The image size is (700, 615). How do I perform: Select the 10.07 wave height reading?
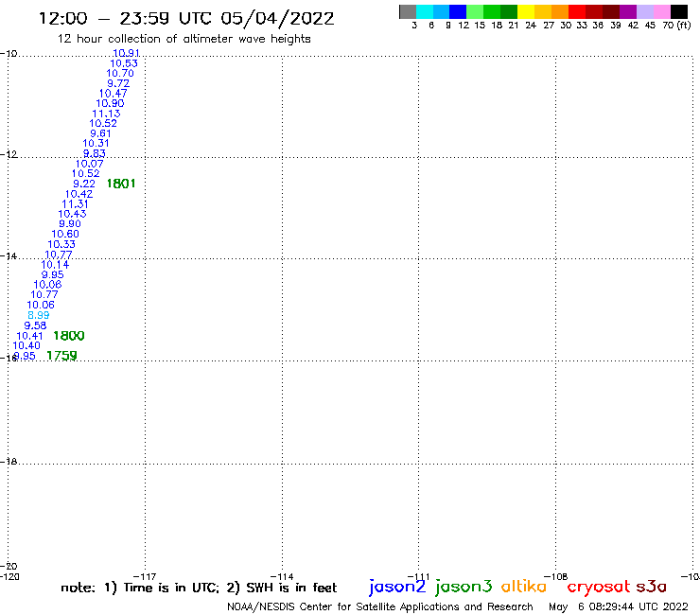(x=89, y=164)
